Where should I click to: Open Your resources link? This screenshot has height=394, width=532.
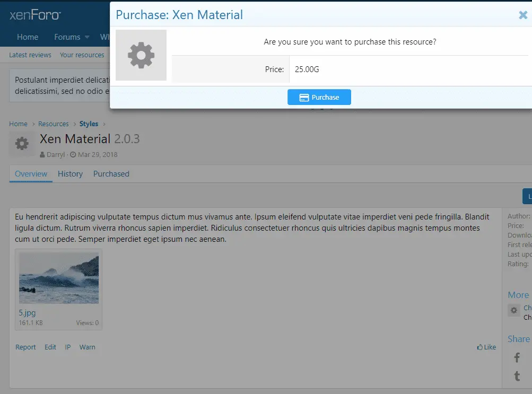(82, 55)
